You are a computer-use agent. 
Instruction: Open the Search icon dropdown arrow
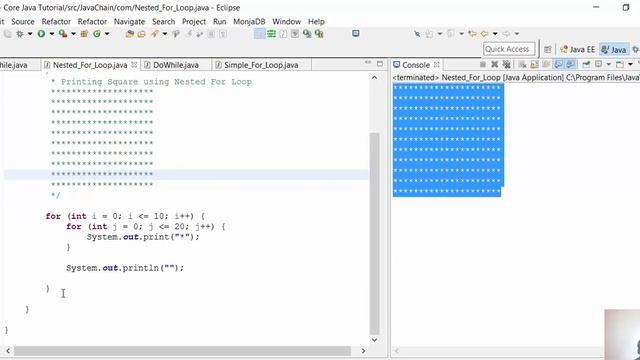click(x=165, y=34)
